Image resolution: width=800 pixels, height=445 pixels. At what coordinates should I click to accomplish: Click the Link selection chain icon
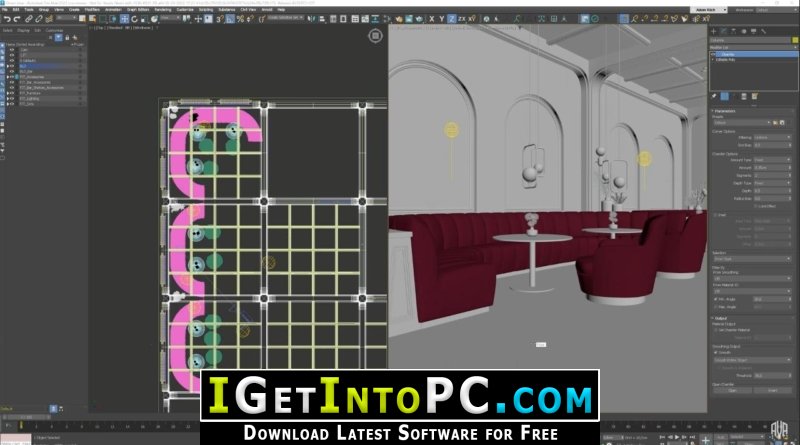[x=29, y=19]
